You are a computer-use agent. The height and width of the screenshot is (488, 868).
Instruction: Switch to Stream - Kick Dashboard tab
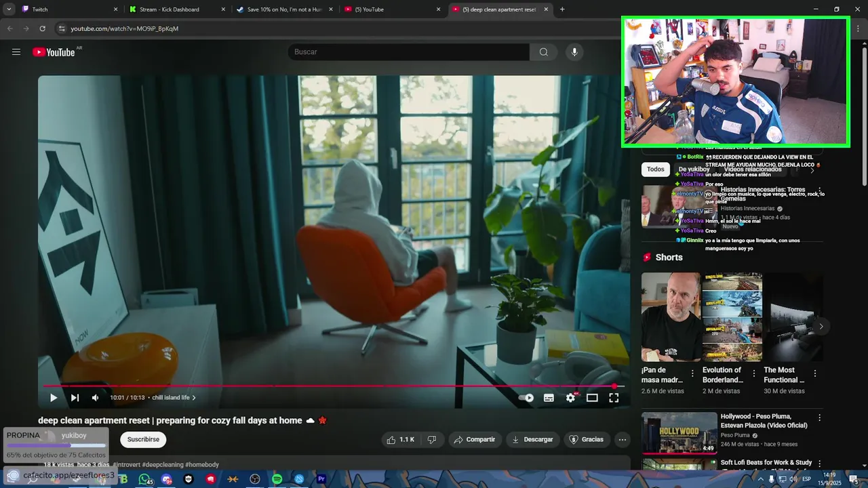[176, 9]
